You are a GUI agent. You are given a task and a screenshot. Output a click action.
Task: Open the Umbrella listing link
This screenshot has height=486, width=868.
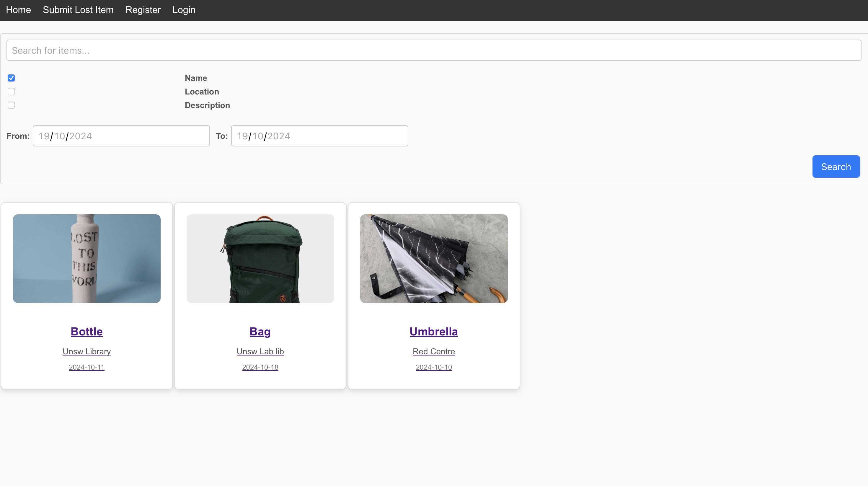(434, 331)
